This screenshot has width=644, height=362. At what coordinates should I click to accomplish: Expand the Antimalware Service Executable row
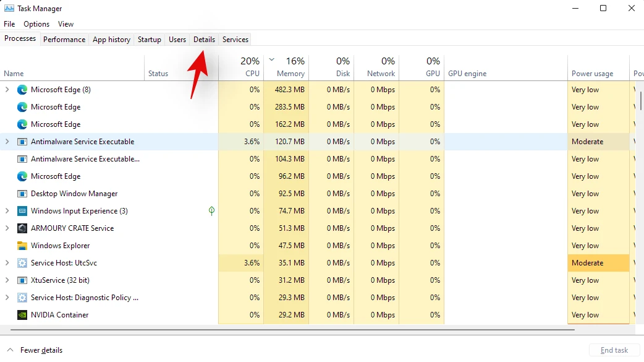[x=7, y=142]
